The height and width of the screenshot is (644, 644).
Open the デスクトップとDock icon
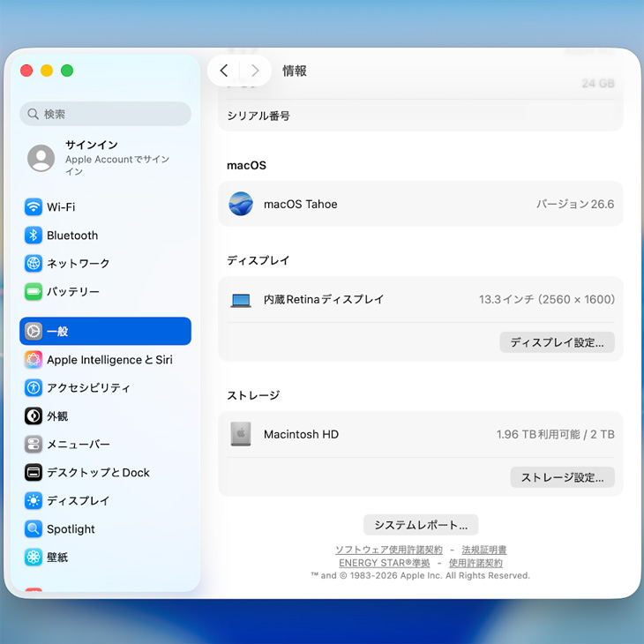coord(34,472)
